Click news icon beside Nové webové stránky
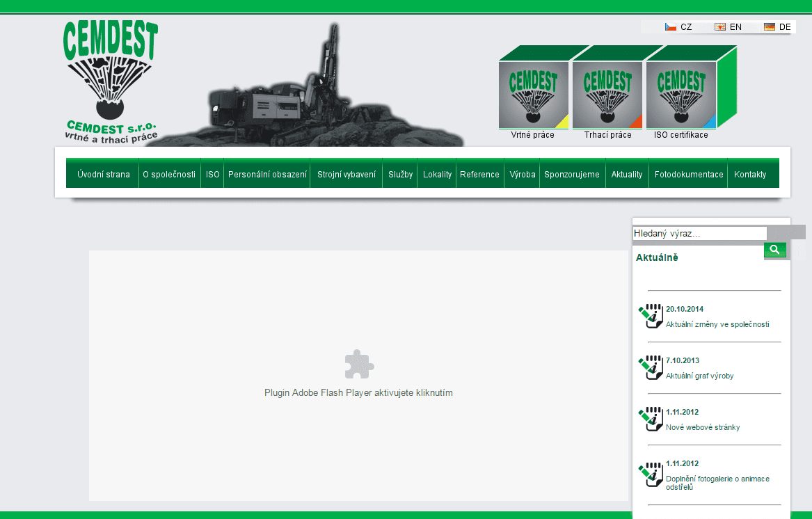 click(651, 419)
